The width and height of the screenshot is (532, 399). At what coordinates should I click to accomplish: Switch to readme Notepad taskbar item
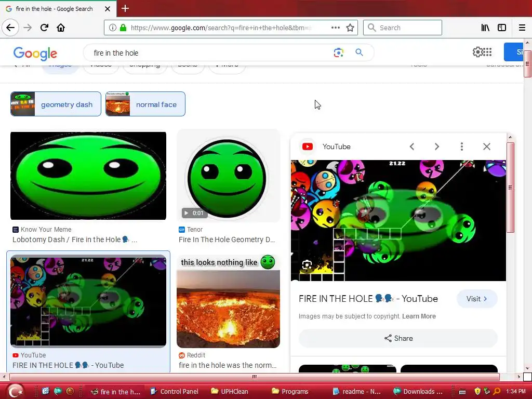point(356,392)
